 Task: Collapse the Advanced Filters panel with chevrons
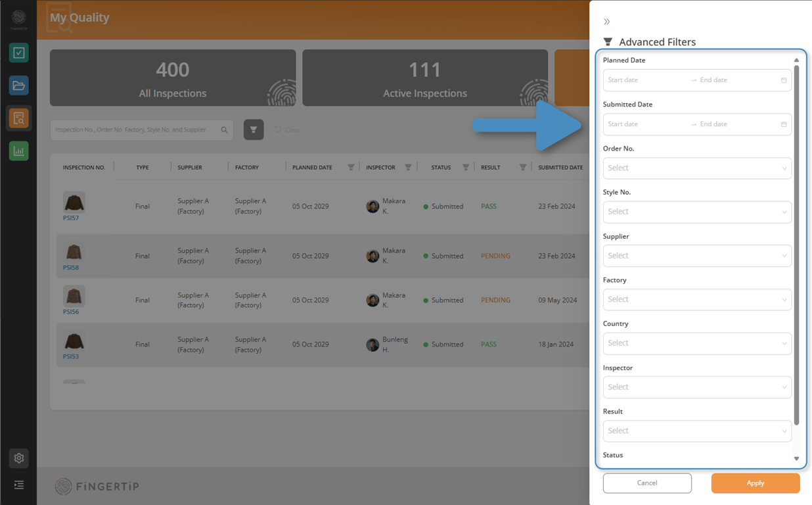pyautogui.click(x=607, y=22)
